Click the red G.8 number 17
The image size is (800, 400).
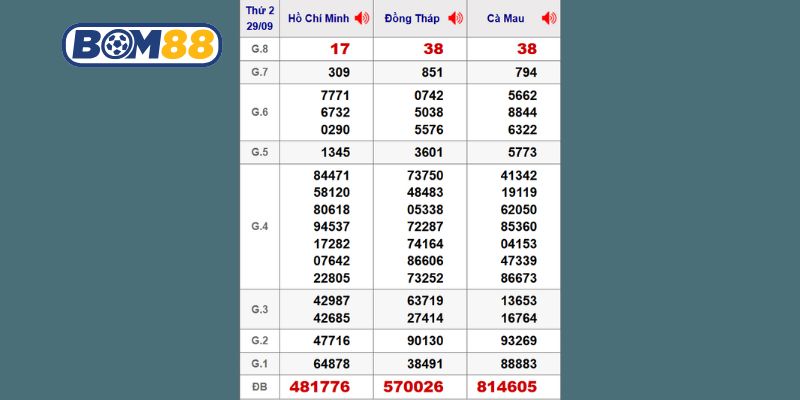[x=340, y=49]
